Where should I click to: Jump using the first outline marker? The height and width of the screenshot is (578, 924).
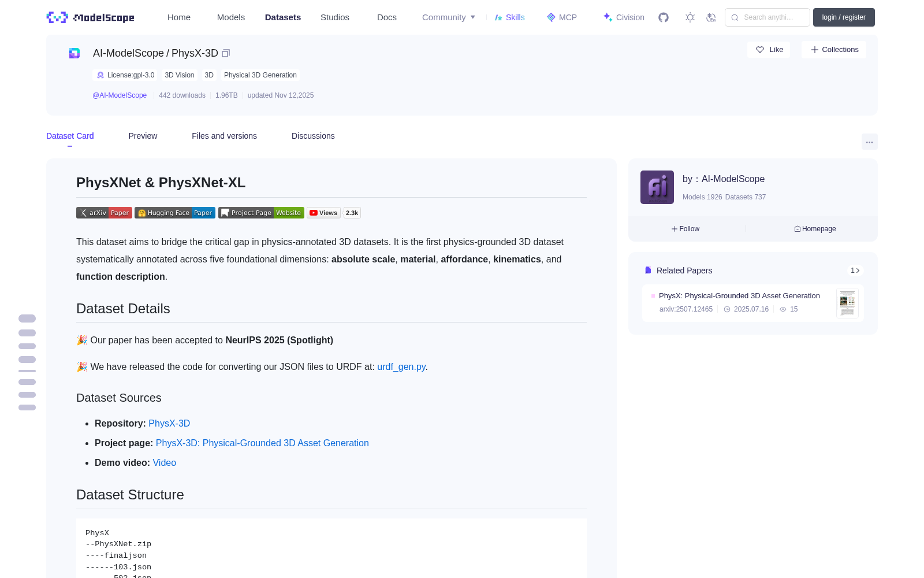[x=27, y=318]
